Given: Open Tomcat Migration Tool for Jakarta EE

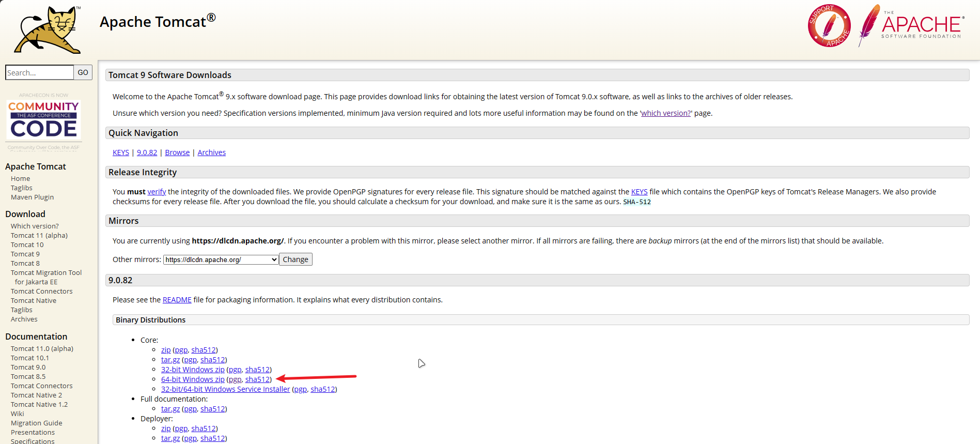Looking at the screenshot, I should 46,278.
